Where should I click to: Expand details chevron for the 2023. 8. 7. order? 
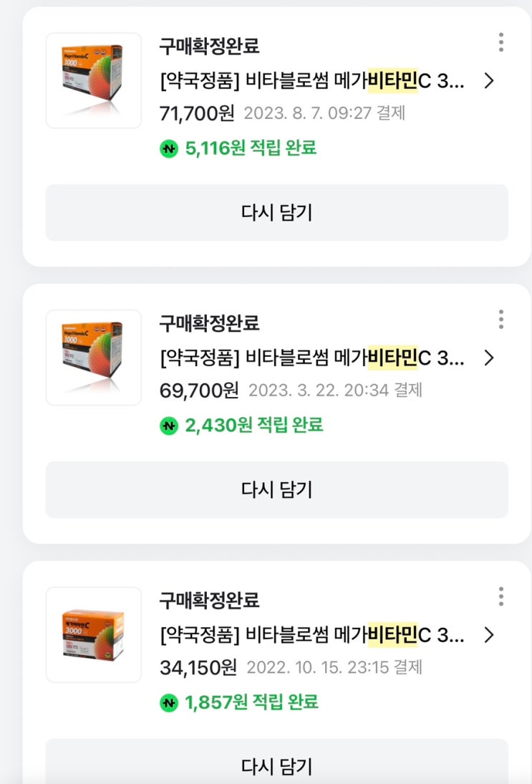[489, 81]
